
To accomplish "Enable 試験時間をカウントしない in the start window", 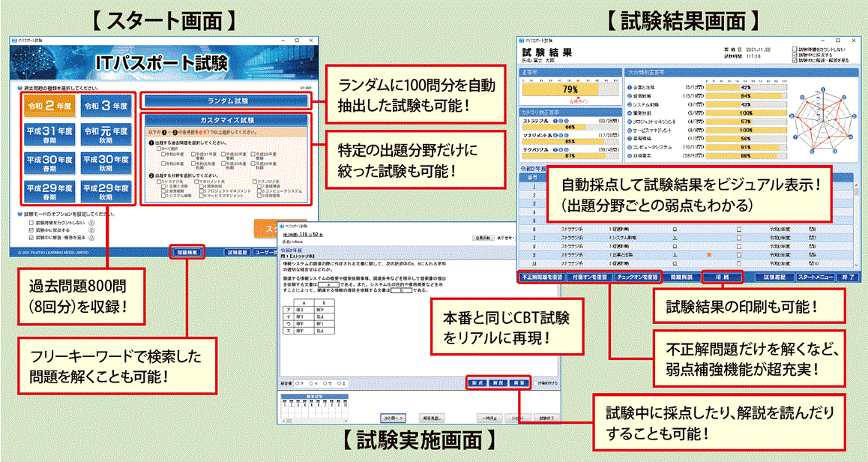I will [x=31, y=223].
